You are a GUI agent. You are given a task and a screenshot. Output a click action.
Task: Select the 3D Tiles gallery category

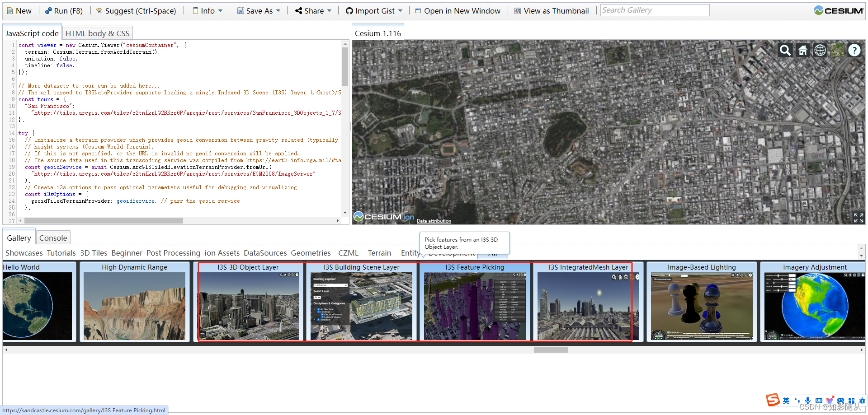[x=94, y=253]
